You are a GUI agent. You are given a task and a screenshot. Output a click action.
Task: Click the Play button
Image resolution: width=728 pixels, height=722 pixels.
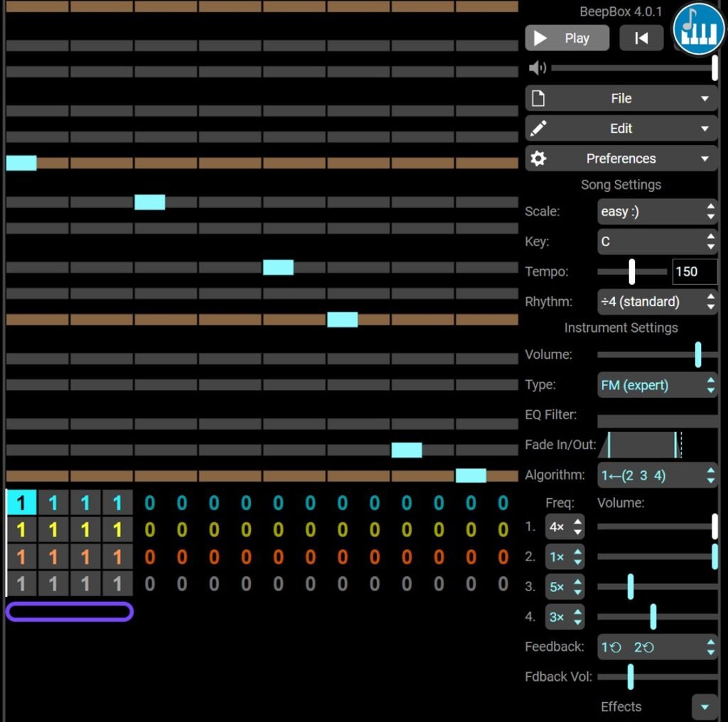(567, 38)
